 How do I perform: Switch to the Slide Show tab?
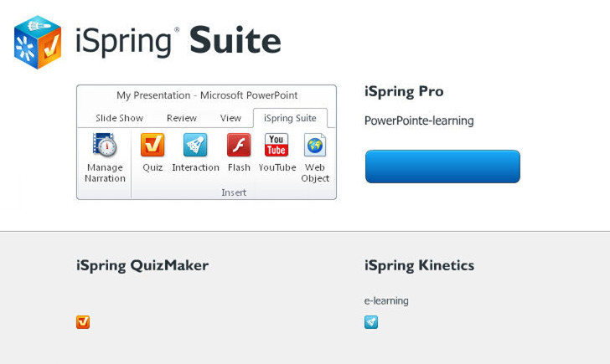coord(119,118)
